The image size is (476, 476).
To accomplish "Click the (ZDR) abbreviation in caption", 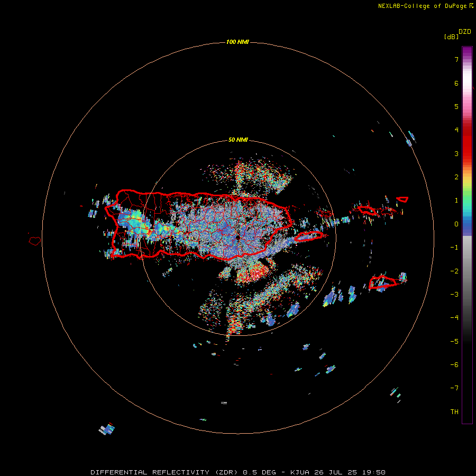I will (227, 472).
